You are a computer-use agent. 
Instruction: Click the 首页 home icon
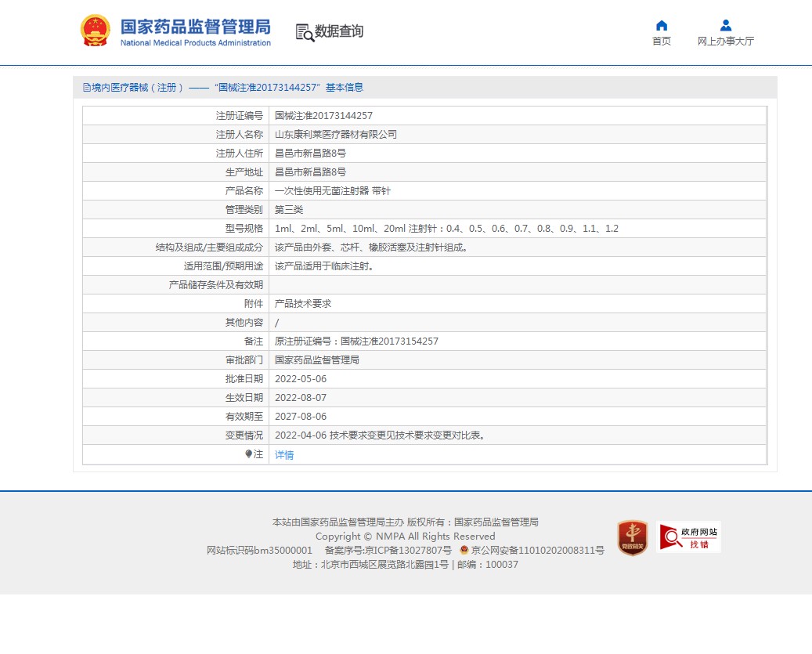point(662,25)
